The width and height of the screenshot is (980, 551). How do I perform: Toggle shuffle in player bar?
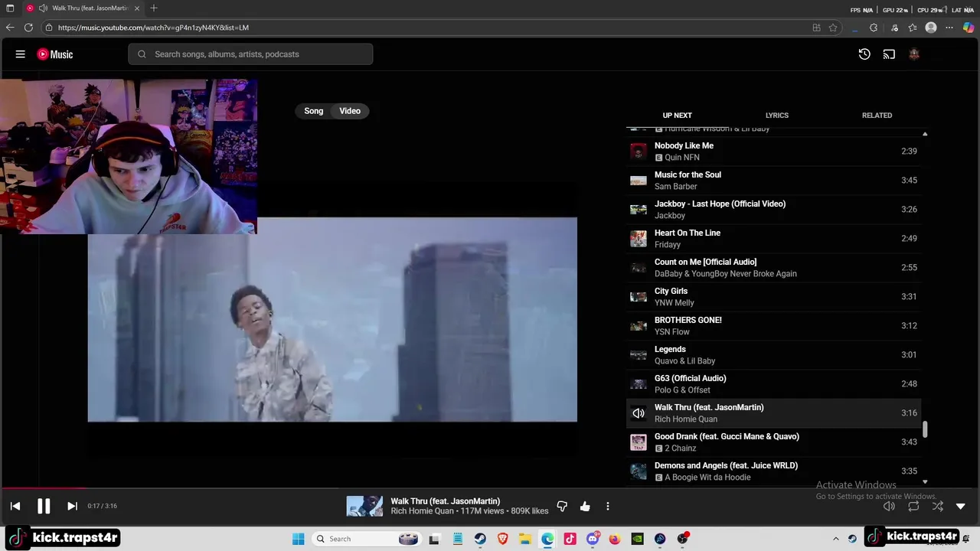(938, 507)
